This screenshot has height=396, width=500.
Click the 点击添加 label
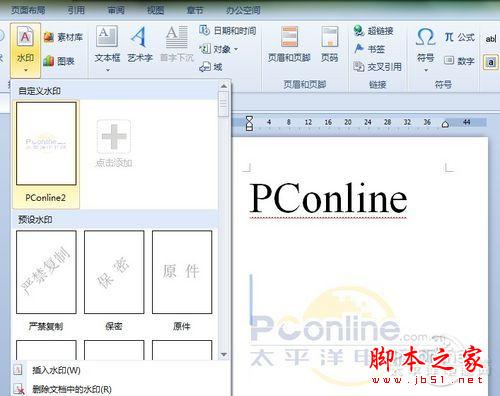click(x=114, y=163)
